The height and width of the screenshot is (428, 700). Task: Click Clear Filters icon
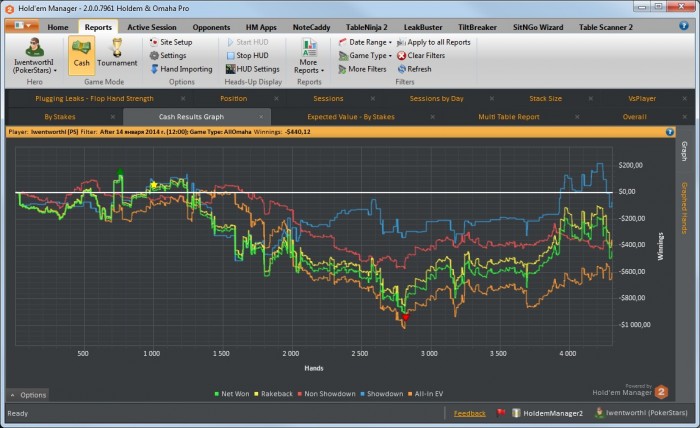tap(402, 56)
